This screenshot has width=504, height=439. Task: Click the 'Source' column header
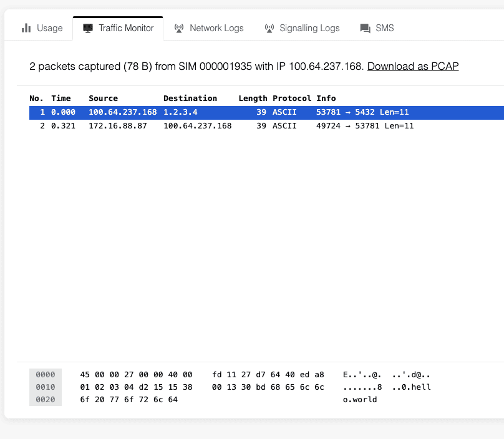[x=103, y=99]
